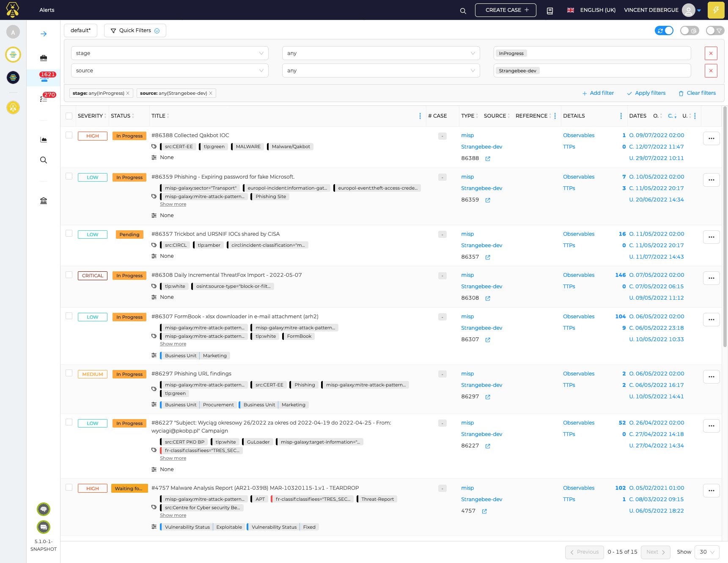Open row actions menu for alert #86308
Screen dimensions: 728x563
(711, 278)
